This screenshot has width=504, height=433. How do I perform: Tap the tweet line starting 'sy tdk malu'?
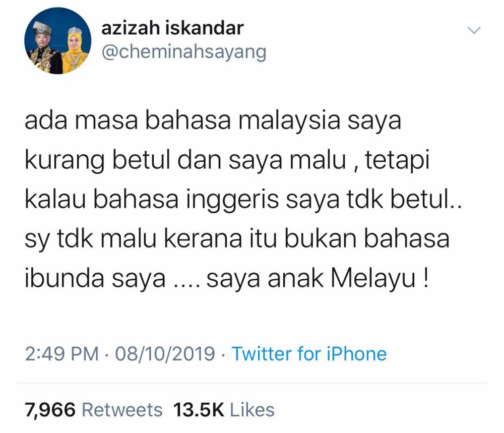[x=237, y=239]
